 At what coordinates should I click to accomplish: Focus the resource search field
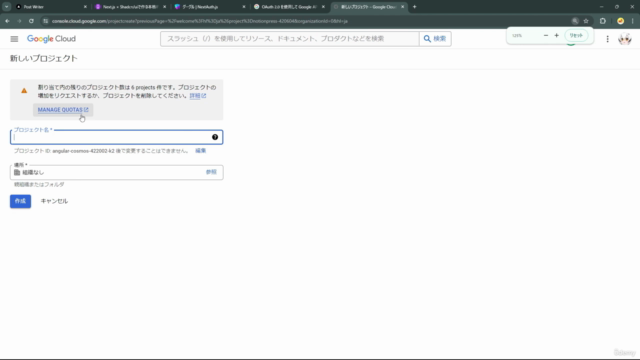click(290, 39)
